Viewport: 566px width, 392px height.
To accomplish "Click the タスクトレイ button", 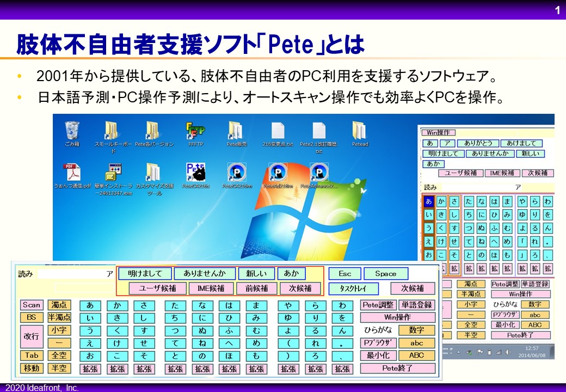I will point(353,289).
